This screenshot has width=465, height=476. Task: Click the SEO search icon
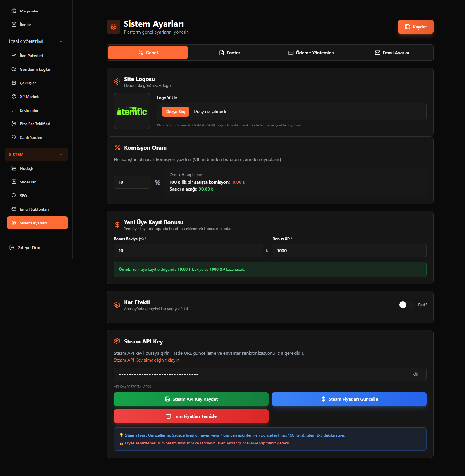point(14,196)
